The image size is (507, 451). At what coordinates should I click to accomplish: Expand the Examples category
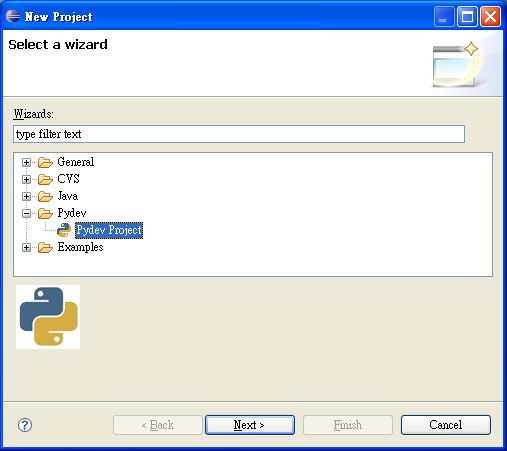pos(26,247)
